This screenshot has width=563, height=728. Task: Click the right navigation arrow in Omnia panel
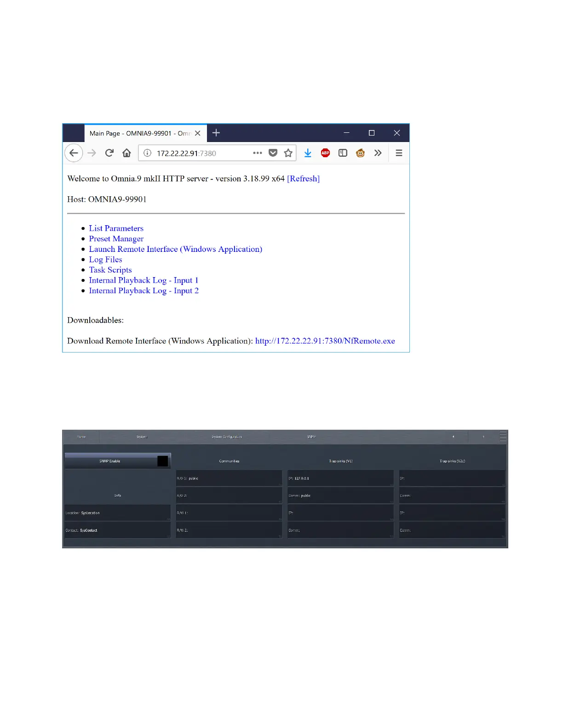pos(483,437)
